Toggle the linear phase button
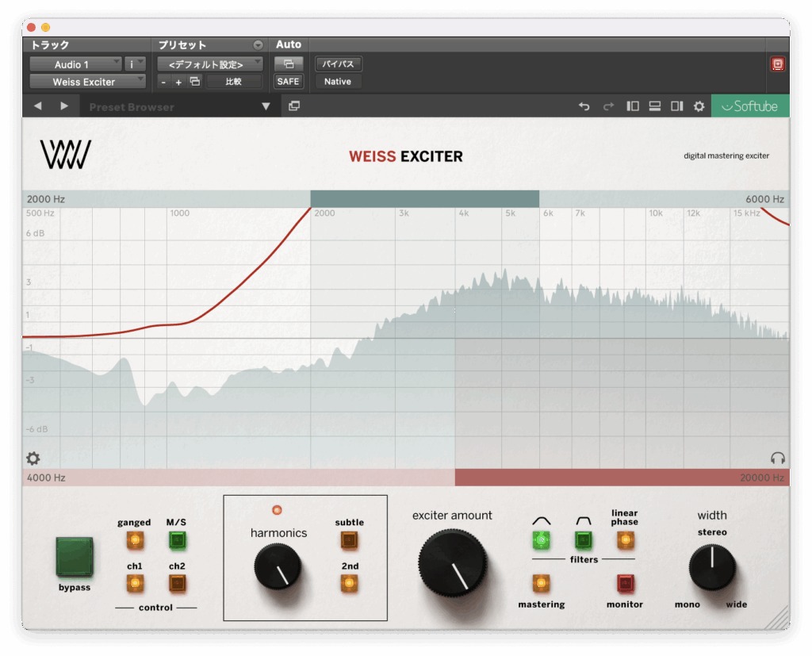The height and width of the screenshot is (656, 812). (x=625, y=540)
